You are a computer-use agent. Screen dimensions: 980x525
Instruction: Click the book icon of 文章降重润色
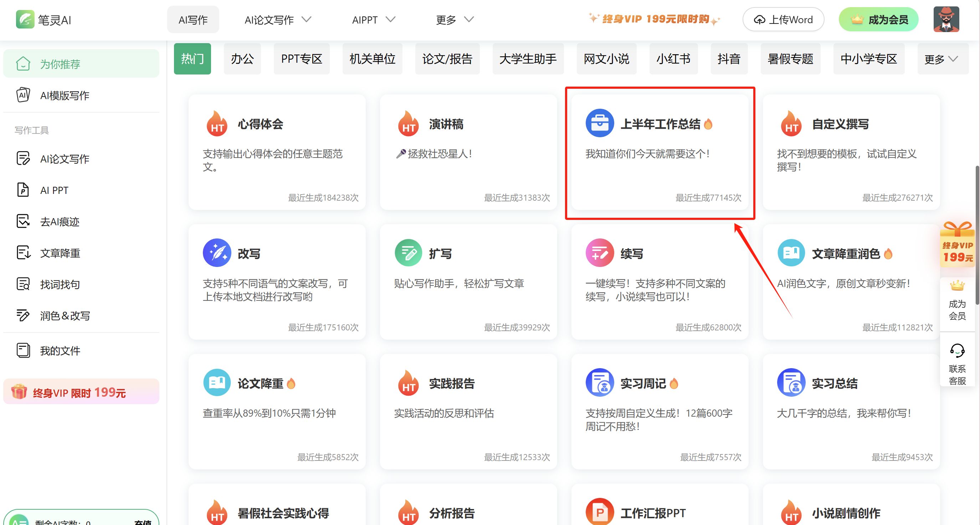[791, 253]
